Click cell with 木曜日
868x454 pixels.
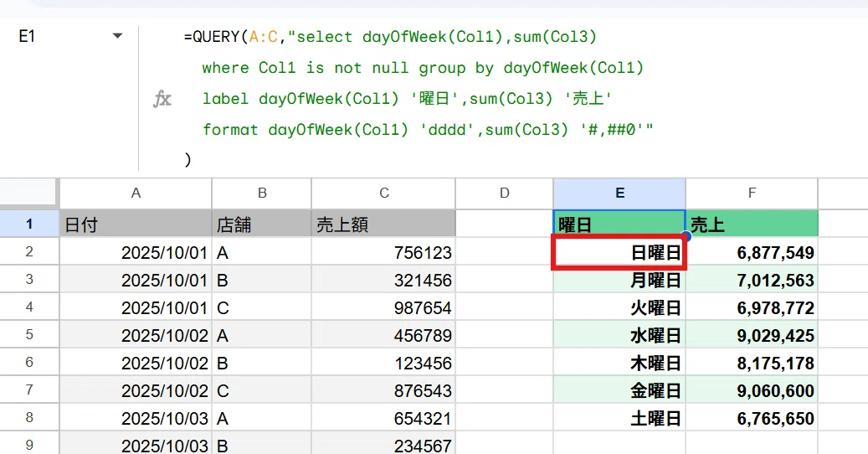[619, 363]
